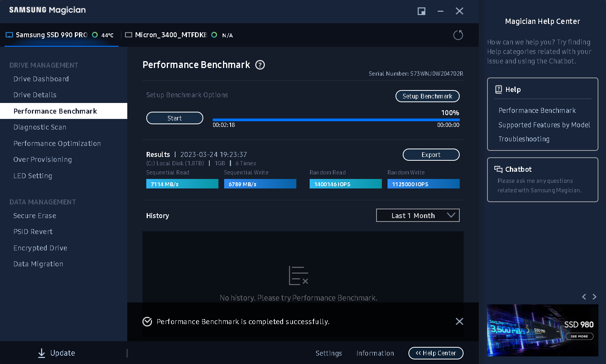Click the benchmark progress bar
This screenshot has width=606, height=364.
[x=336, y=120]
